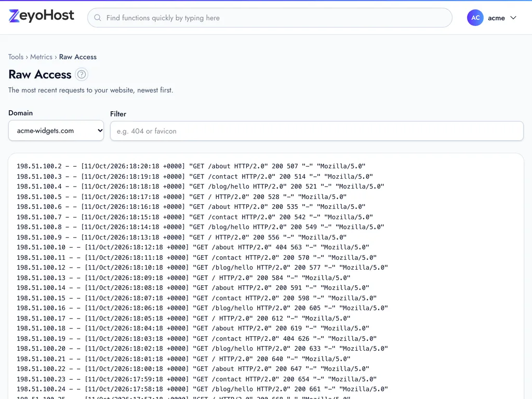The image size is (532, 399).
Task: Click the AC account avatar
Action: pyautogui.click(x=475, y=18)
